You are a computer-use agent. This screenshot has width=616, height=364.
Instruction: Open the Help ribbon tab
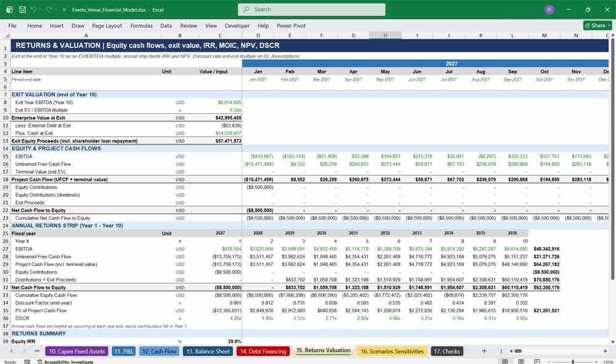point(263,25)
